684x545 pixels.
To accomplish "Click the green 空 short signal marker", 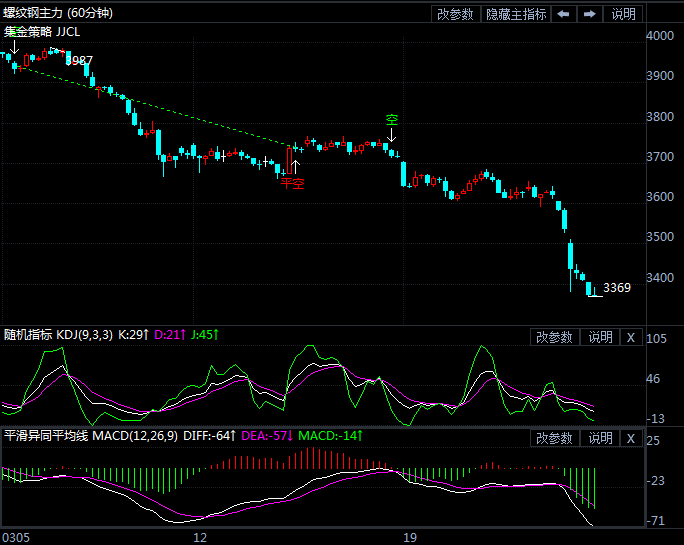I will tap(392, 120).
